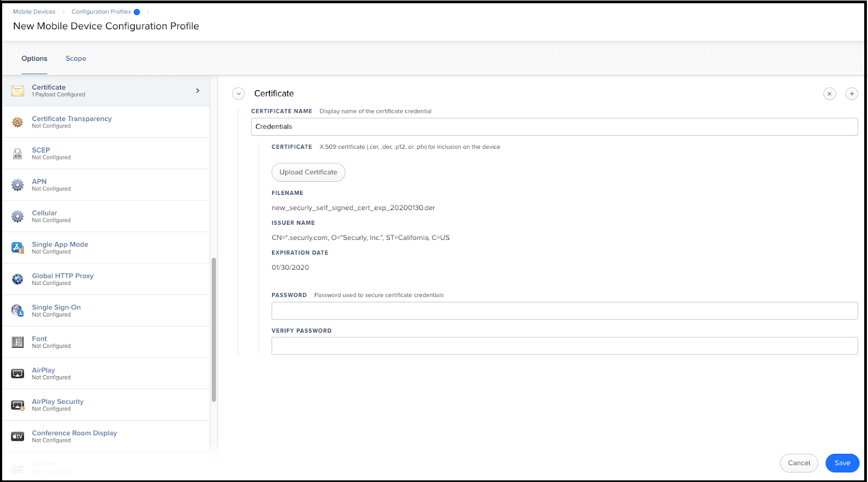Open the Font payload
Image resolution: width=868 pixels, height=482 pixels.
pos(106,342)
